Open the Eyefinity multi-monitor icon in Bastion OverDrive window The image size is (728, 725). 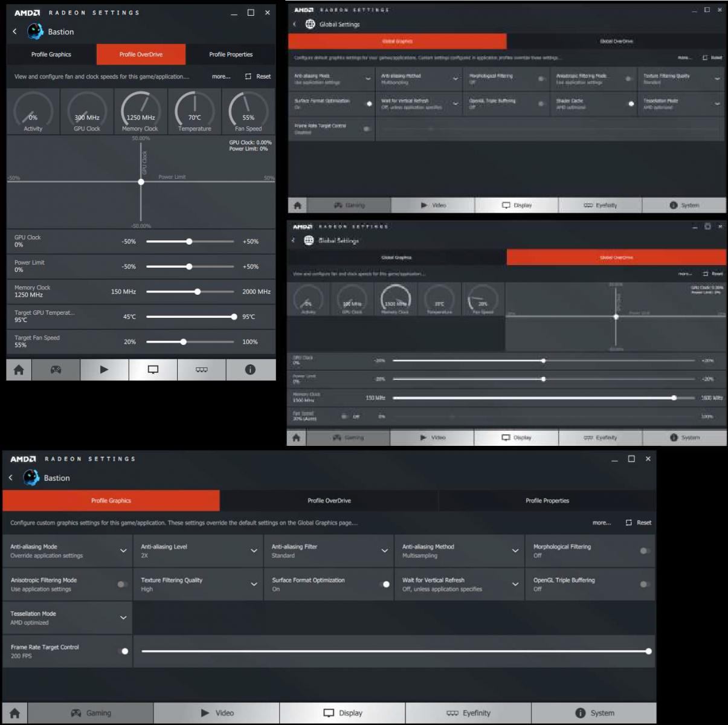[202, 370]
